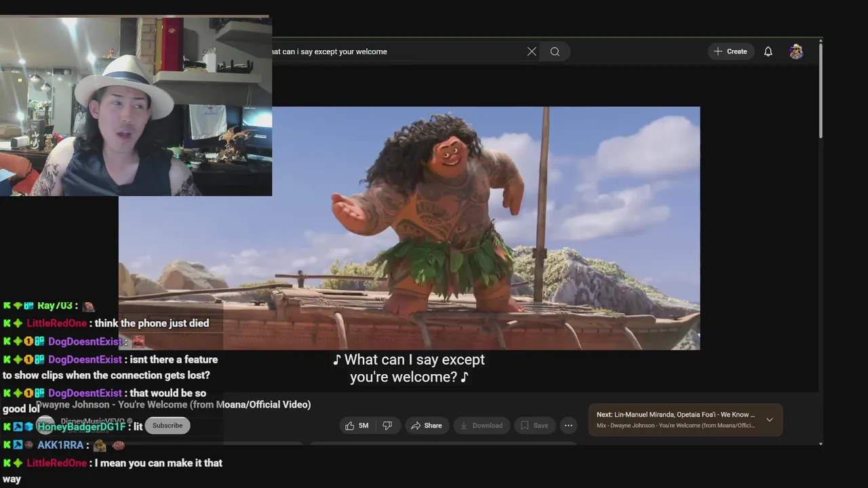Clear the YouTube search box text
Viewport: 868px width, 488px height.
pyautogui.click(x=532, y=52)
